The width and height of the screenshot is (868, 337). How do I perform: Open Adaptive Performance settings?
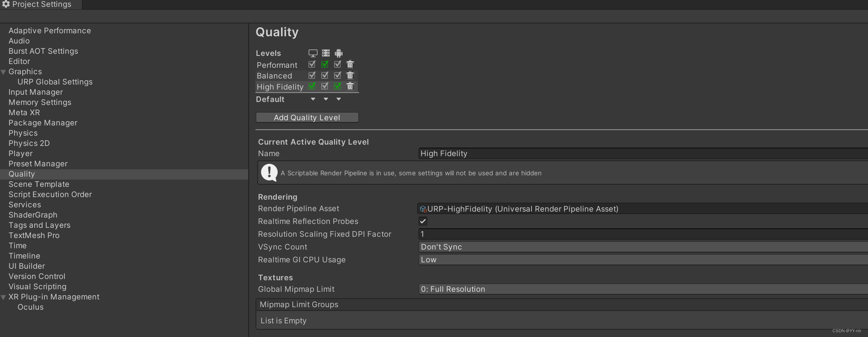pos(49,31)
